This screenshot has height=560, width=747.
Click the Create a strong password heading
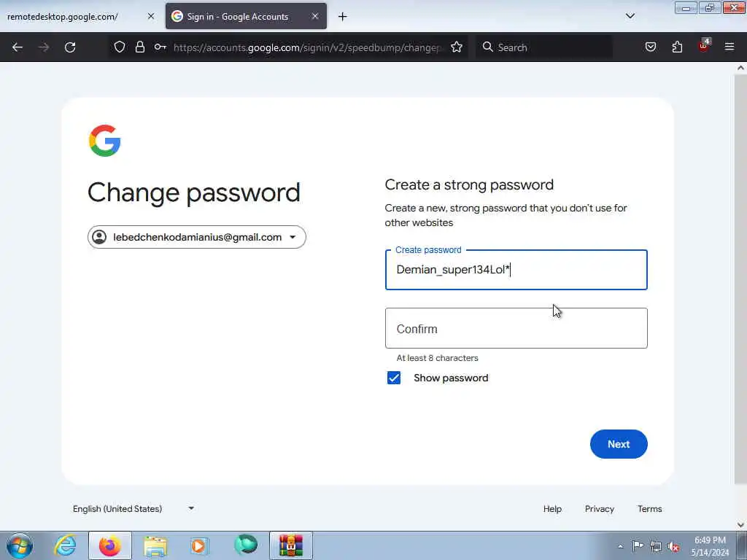click(469, 184)
